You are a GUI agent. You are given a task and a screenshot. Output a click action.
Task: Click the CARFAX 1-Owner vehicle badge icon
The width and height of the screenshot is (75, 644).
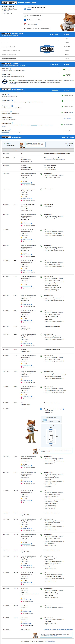coord(25,20)
